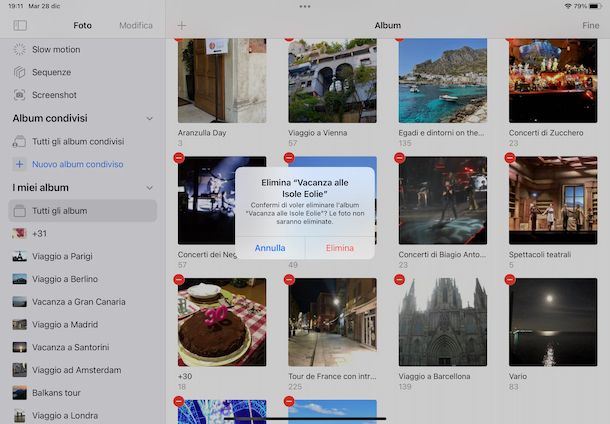Remove the Vario album
610x424 pixels.
510,280
